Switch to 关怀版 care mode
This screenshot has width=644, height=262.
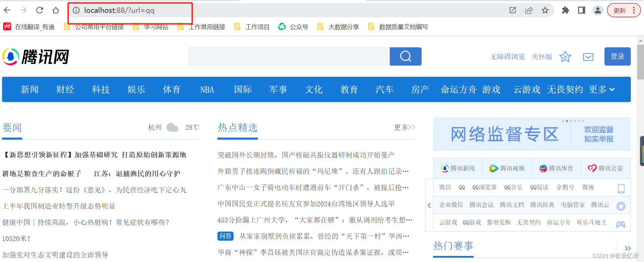pos(542,56)
